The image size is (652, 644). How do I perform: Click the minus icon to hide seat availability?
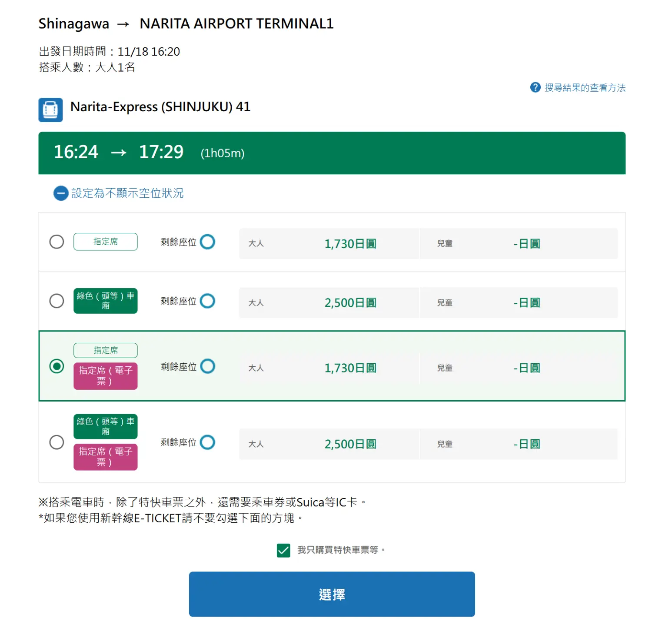61,193
